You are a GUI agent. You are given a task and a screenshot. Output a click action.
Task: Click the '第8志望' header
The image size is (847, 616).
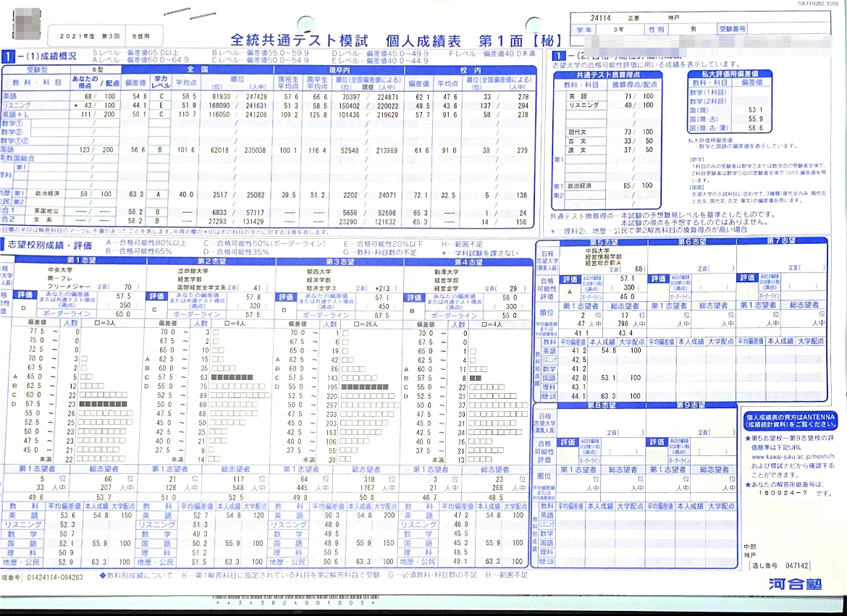(601, 405)
